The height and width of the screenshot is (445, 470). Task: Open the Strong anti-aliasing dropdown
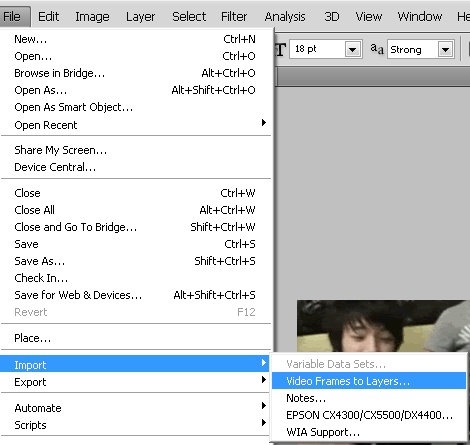445,50
